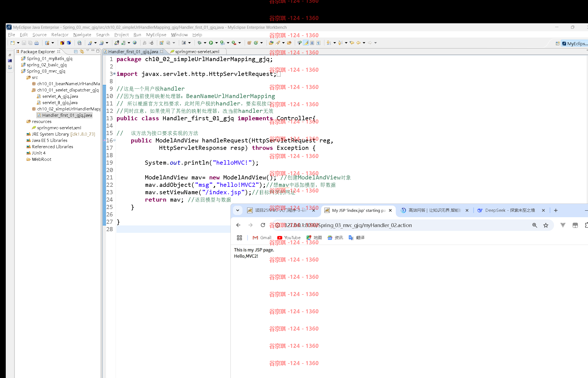Open the YouTube bookmark
Screen dimensions: 588x378
tap(289, 238)
